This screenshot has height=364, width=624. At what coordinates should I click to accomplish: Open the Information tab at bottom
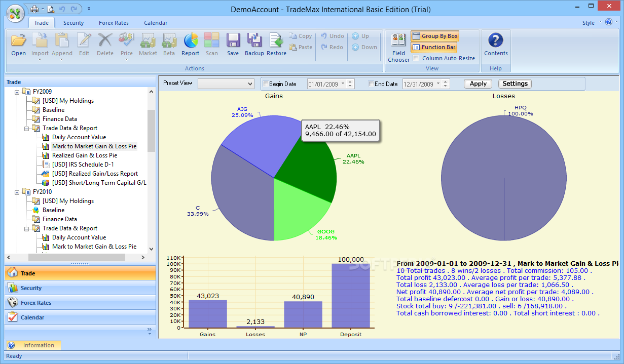(33, 345)
